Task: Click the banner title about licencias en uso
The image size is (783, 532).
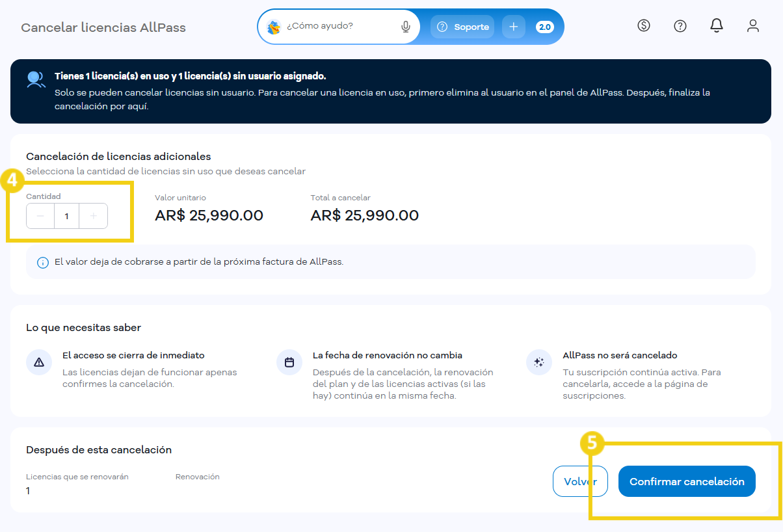Action: click(x=190, y=76)
